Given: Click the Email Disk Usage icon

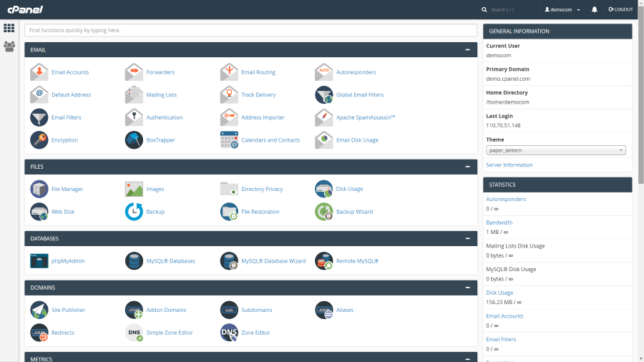Looking at the screenshot, I should (x=323, y=140).
